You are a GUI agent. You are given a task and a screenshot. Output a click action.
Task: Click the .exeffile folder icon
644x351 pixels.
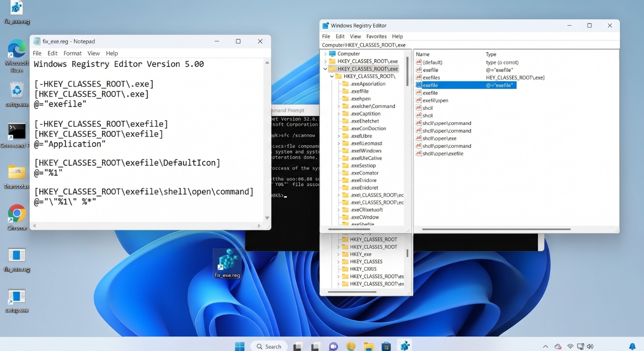pyautogui.click(x=346, y=92)
